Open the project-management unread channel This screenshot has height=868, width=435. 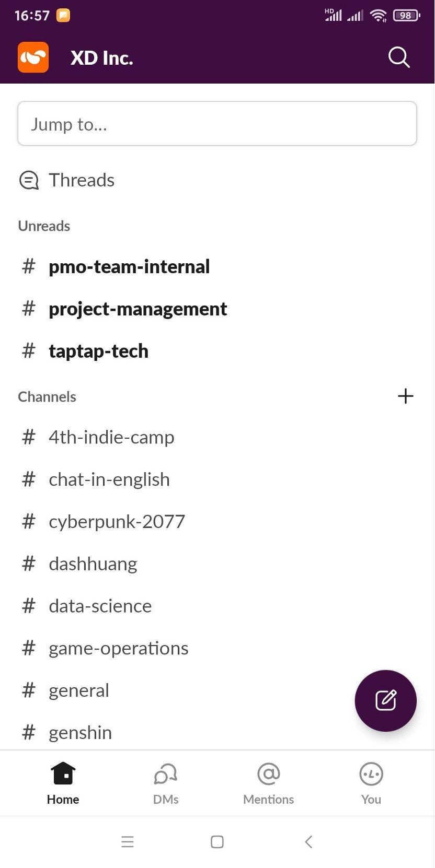click(x=138, y=309)
